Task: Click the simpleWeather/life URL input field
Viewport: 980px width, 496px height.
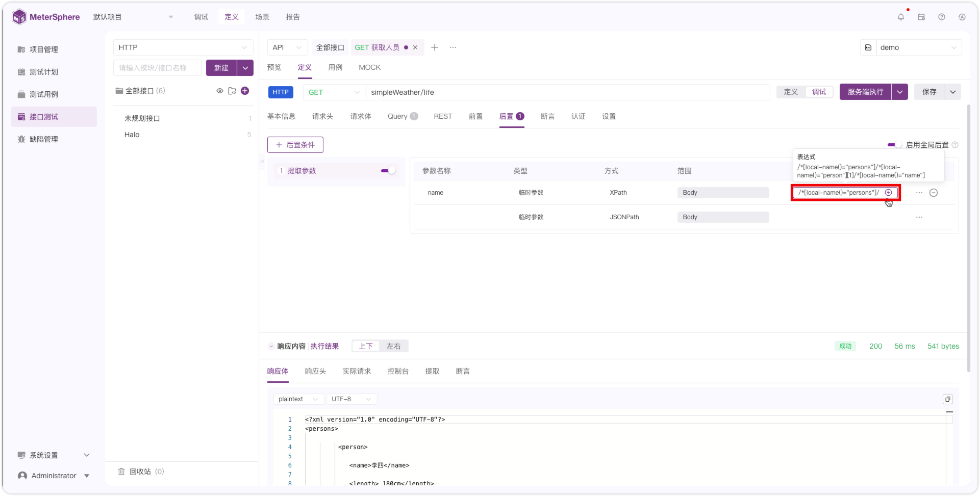Action: (x=568, y=92)
